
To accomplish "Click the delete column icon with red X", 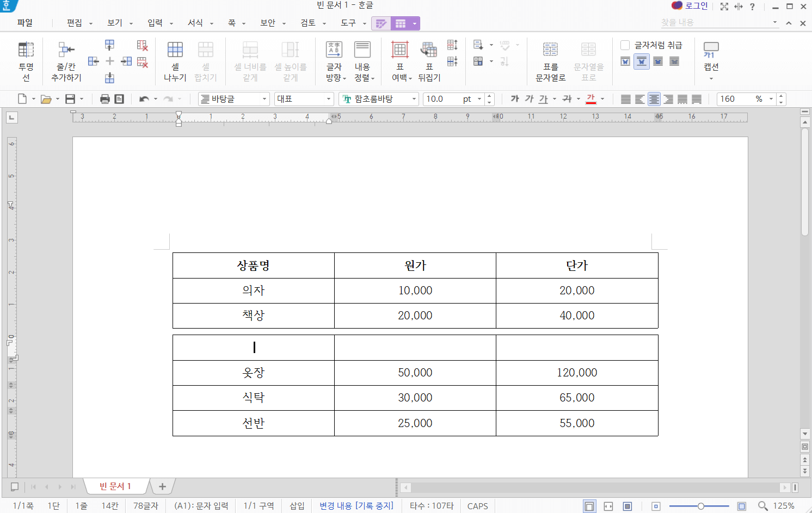I will point(143,45).
